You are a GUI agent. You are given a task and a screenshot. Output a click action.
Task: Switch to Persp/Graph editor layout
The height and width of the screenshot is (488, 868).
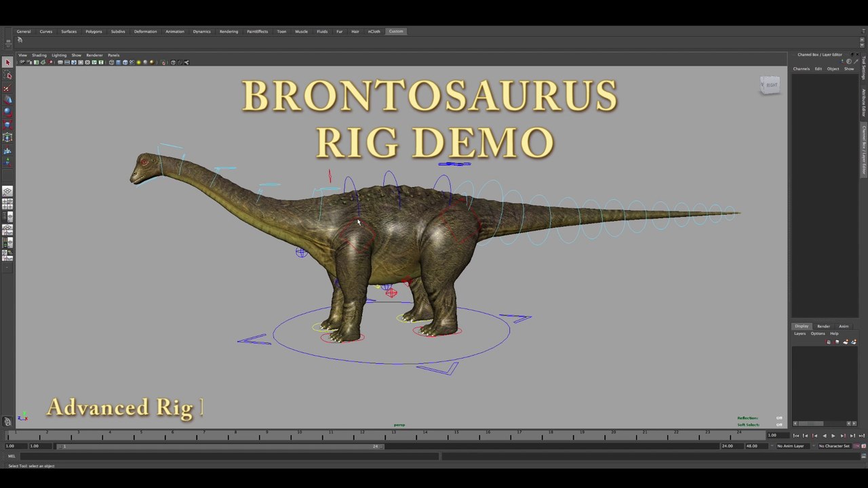(x=7, y=230)
